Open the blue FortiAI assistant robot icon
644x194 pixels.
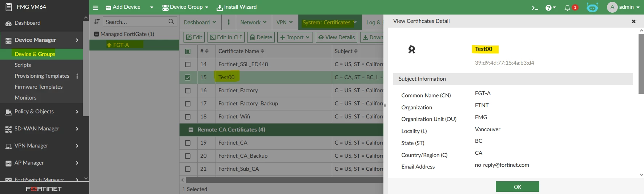592,7
